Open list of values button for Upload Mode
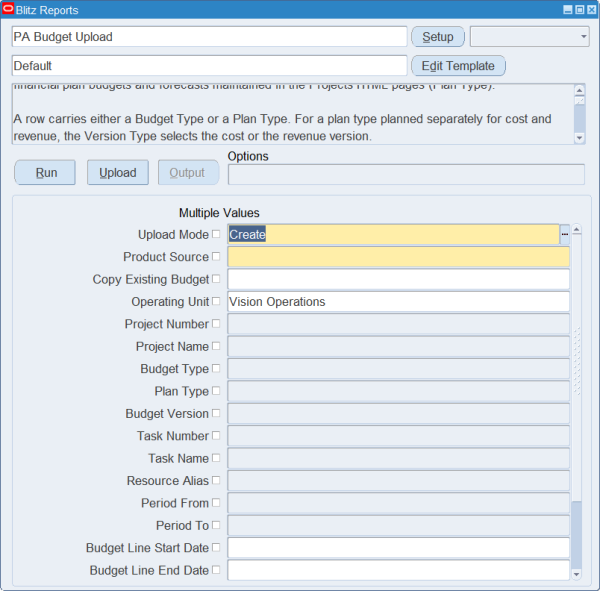The height and width of the screenshot is (591, 600). [x=565, y=234]
